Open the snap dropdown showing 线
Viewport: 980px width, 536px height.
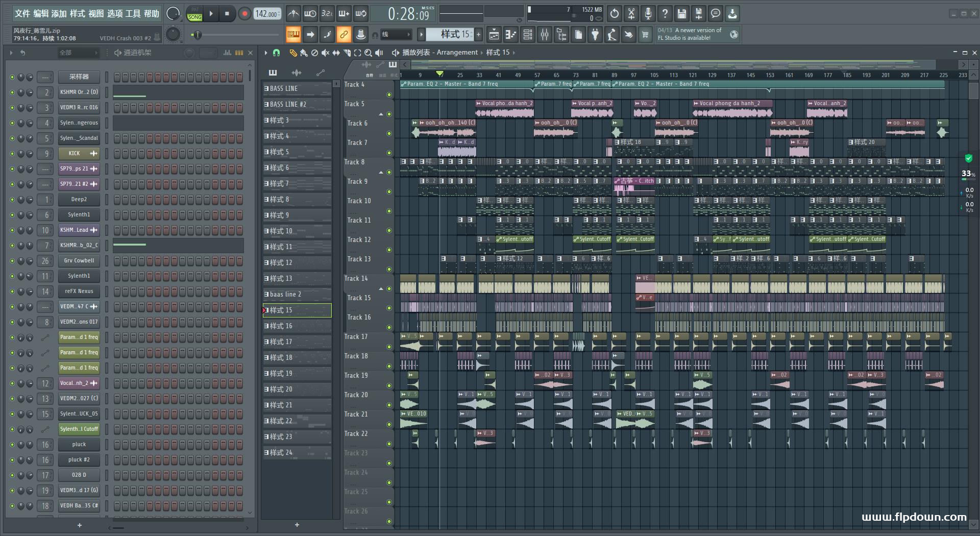click(x=396, y=35)
